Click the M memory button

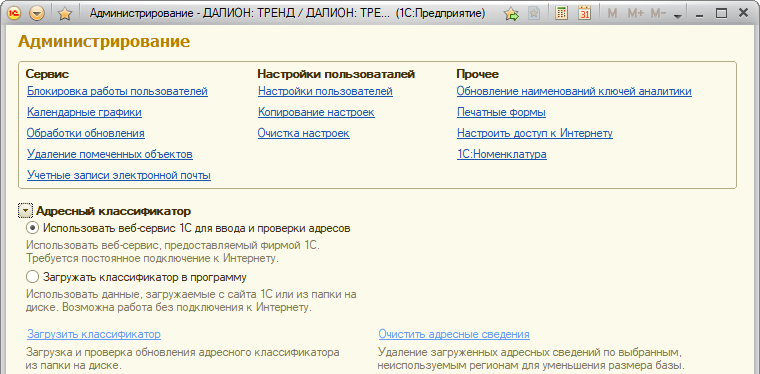(x=612, y=14)
